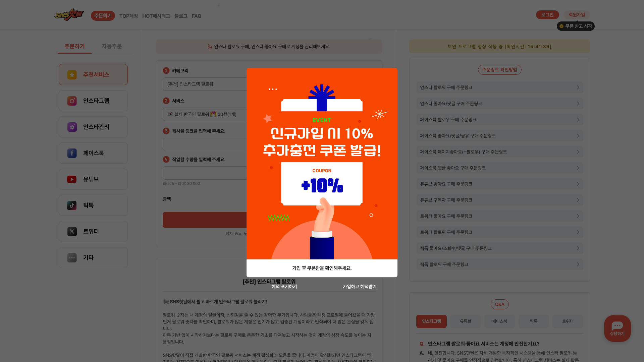Click the SNS핫딜 logo

tap(69, 15)
